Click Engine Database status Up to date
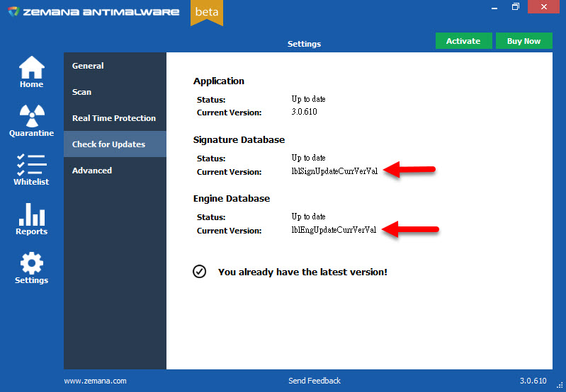 (308, 217)
